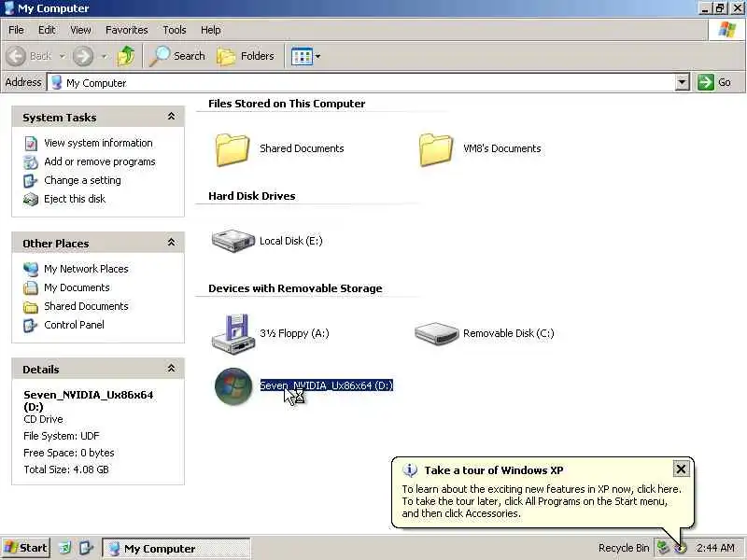Click the Seven_NVIDIA_Ux86x64 (D:) label
Image resolution: width=747 pixels, height=560 pixels.
(x=326, y=385)
